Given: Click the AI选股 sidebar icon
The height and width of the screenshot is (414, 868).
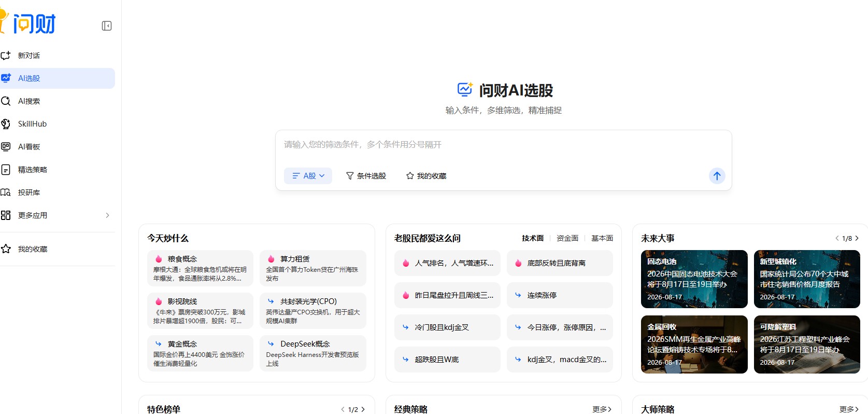Looking at the screenshot, I should tap(6, 78).
